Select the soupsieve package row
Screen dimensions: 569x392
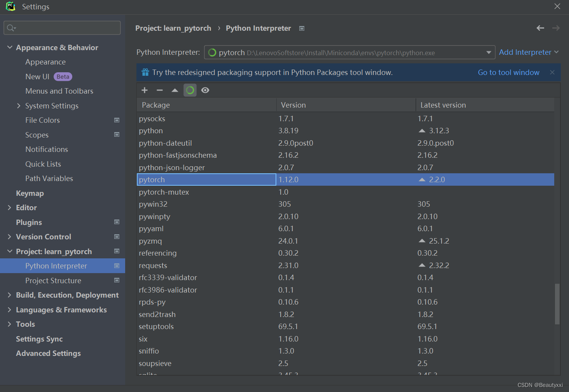pyautogui.click(x=346, y=363)
